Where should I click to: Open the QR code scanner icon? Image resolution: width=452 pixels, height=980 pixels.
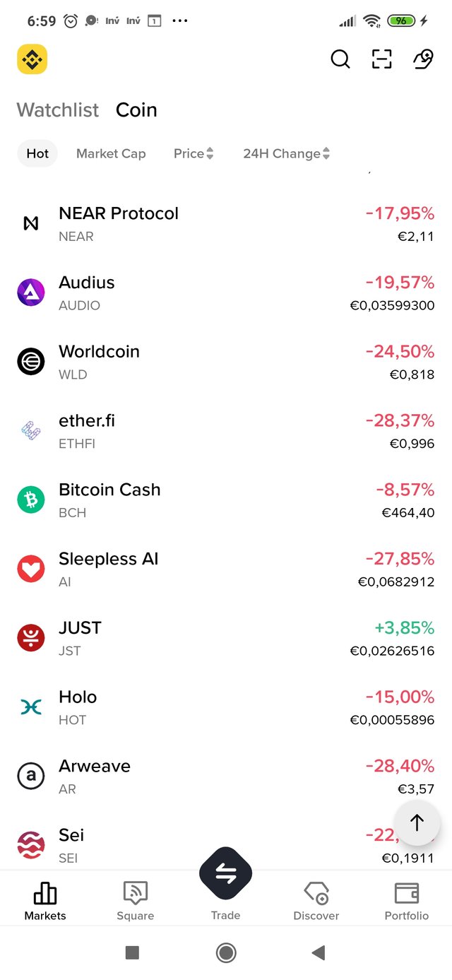click(x=381, y=59)
